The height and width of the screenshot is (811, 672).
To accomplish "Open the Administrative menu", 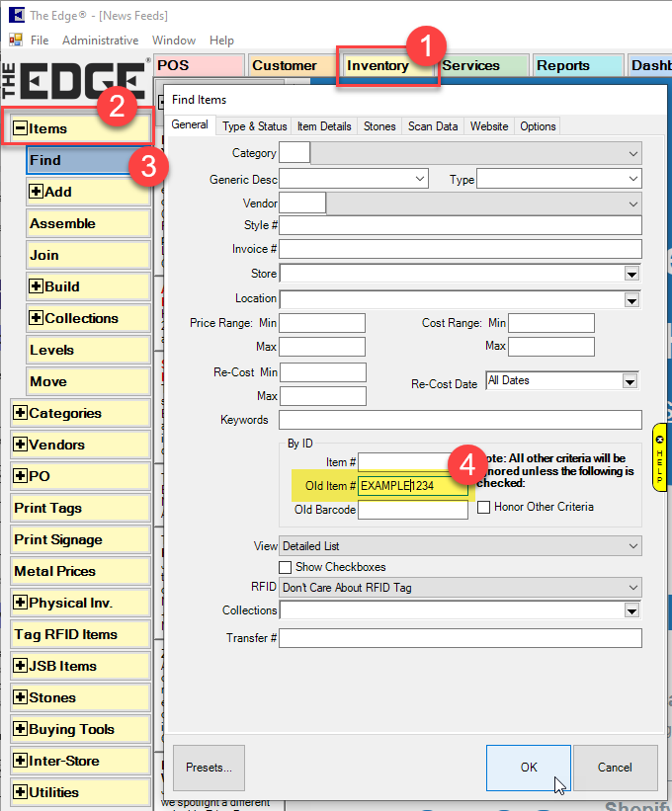I will point(100,41).
